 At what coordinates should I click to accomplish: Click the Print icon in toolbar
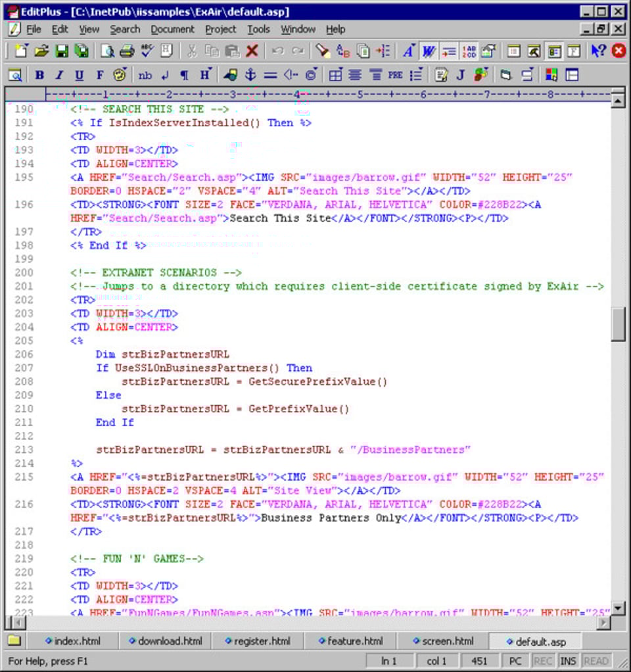point(127,51)
